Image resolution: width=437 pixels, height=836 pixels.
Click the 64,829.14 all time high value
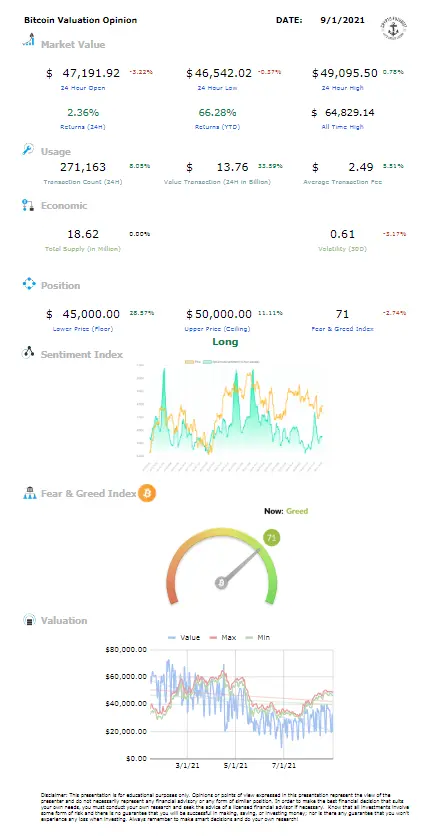click(x=350, y=112)
